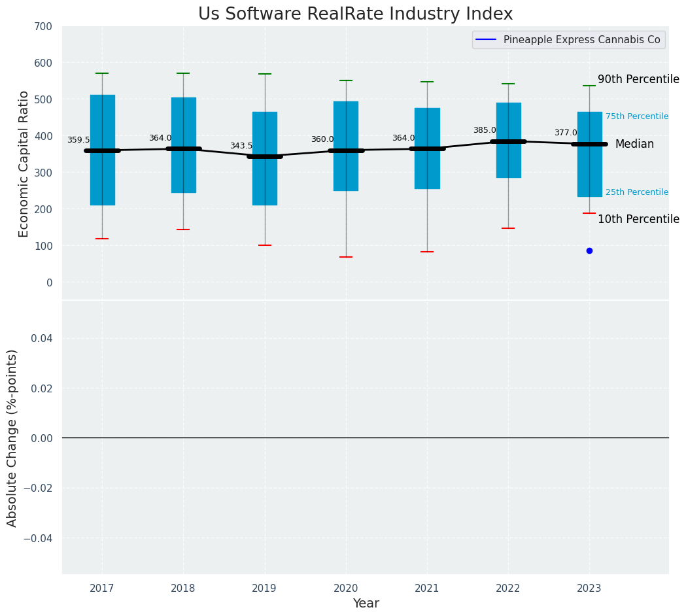Click the 377.0 median value label
The height and width of the screenshot is (616, 686).
click(x=566, y=133)
